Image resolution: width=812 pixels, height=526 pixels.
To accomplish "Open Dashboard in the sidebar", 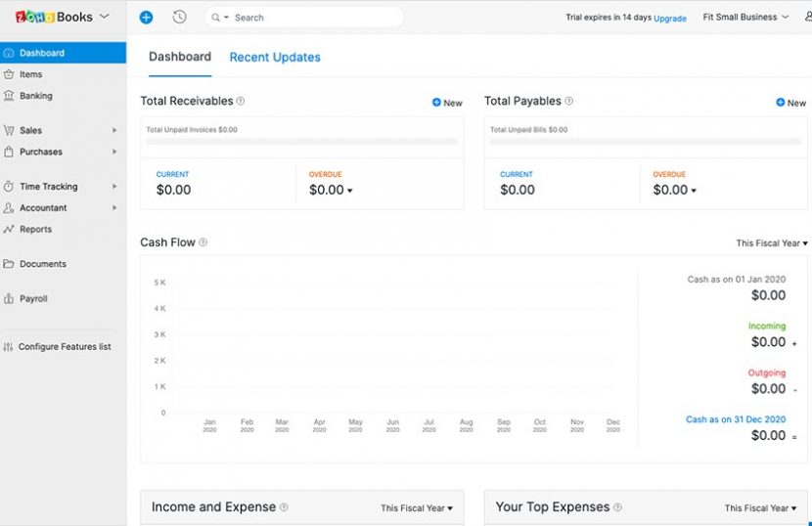I will point(63,53).
